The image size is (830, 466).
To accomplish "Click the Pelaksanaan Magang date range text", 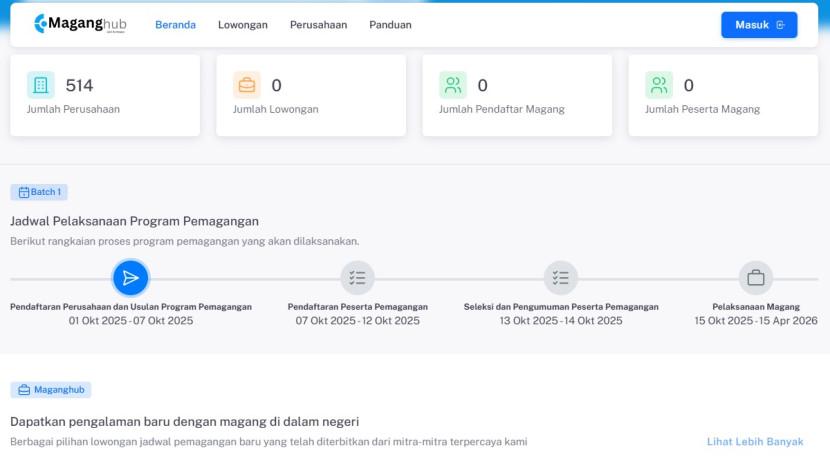I will coord(756,321).
